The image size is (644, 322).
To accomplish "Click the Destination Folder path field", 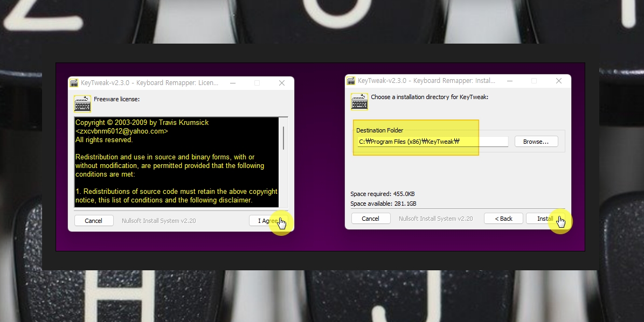I will coord(433,142).
